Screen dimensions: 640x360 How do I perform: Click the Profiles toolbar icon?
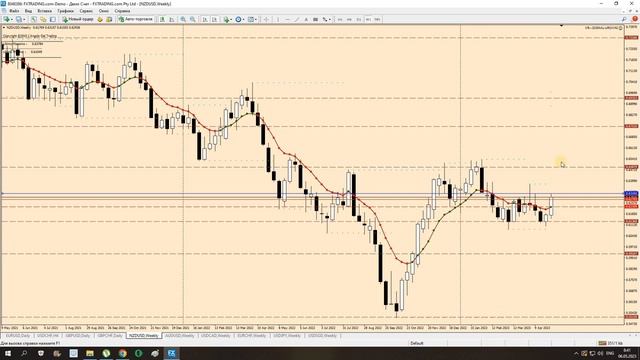tap(19, 19)
